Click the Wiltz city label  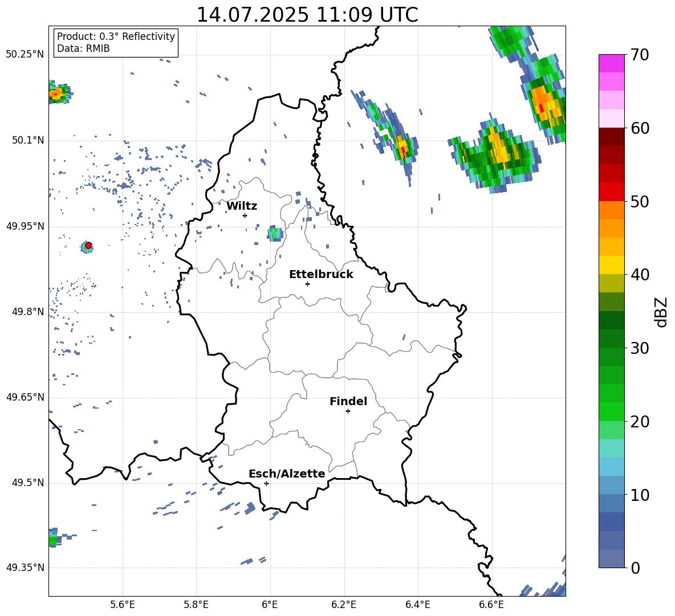(242, 206)
